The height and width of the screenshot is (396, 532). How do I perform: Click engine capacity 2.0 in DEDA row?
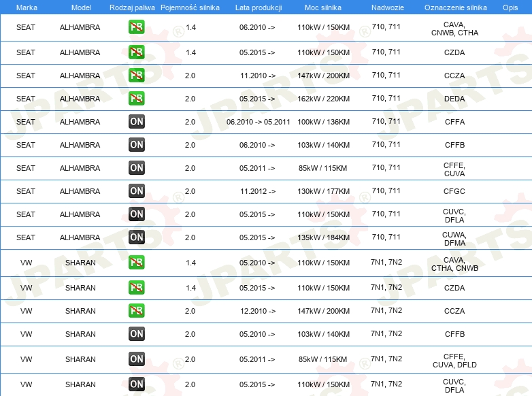[190, 99]
